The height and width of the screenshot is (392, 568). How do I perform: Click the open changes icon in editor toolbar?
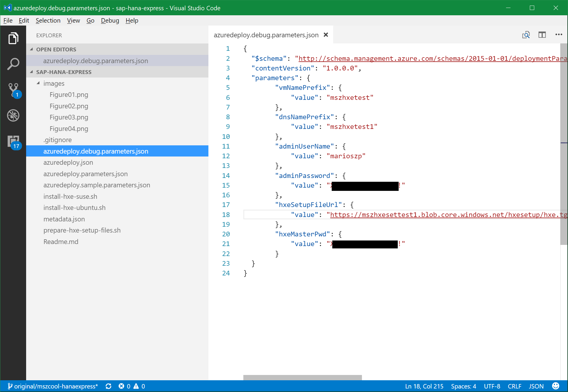pos(526,35)
